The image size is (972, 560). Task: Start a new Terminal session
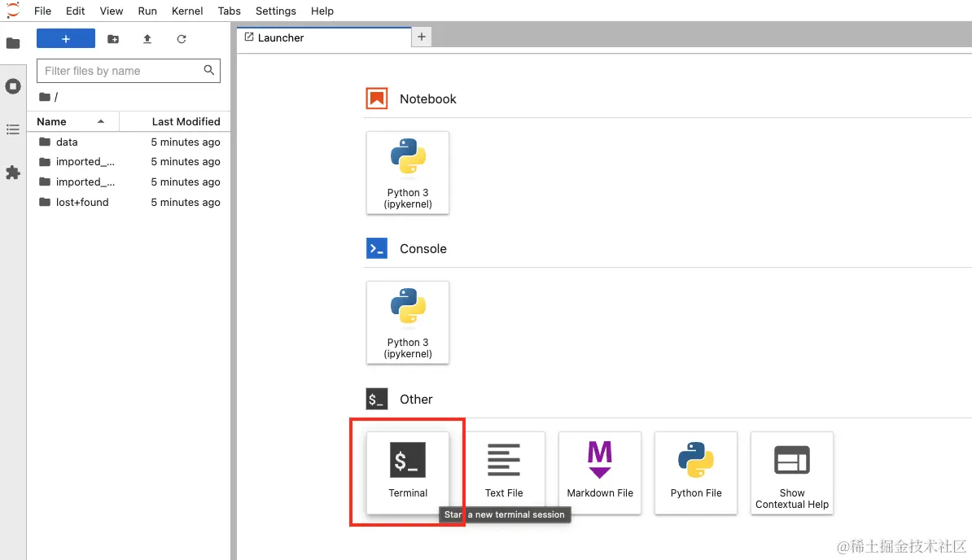408,473
